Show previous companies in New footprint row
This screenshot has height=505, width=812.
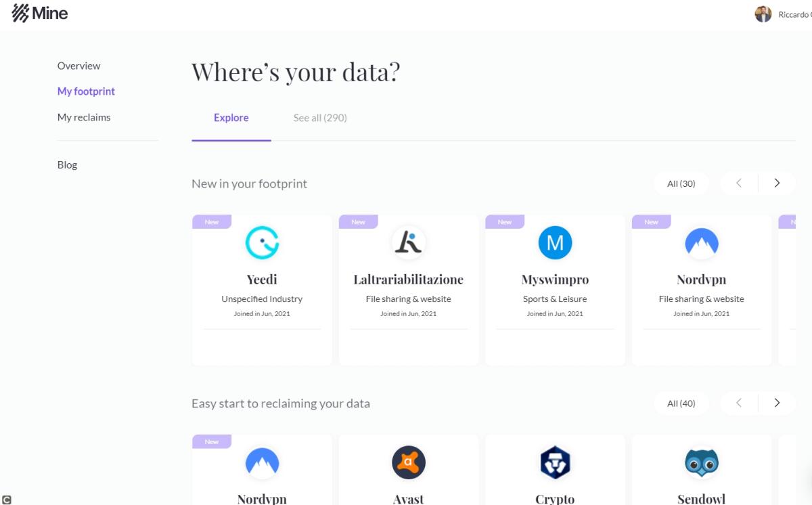[x=739, y=183]
